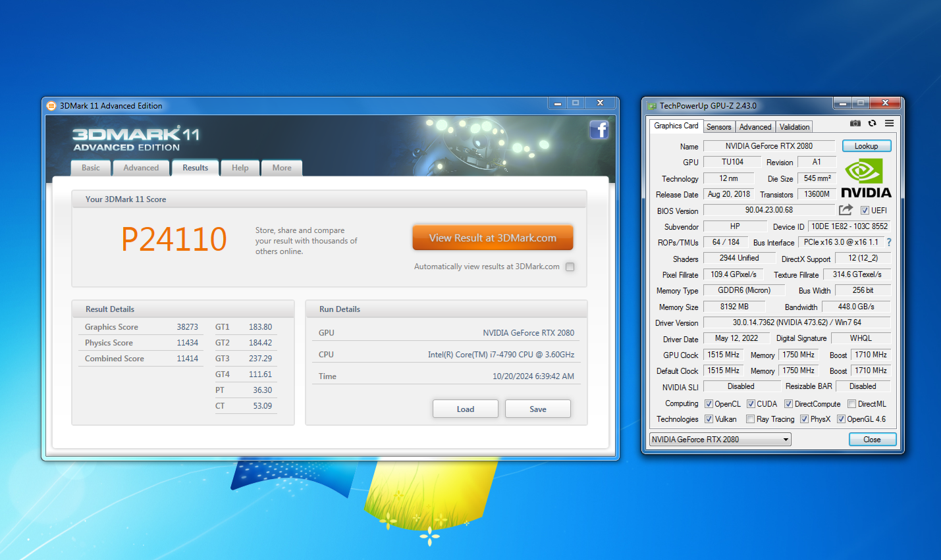Toggle the Ray Tracing checkbox

pyautogui.click(x=751, y=419)
